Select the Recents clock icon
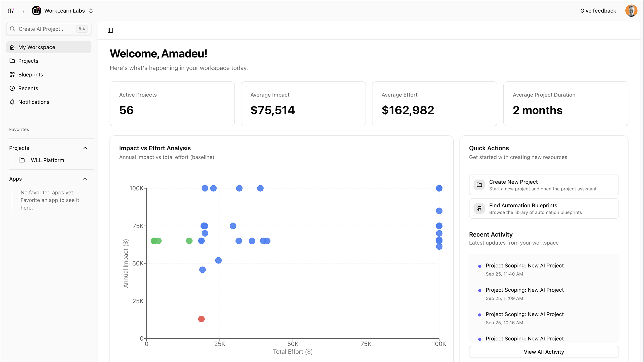Screen dimensions: 644x362 [12, 88]
